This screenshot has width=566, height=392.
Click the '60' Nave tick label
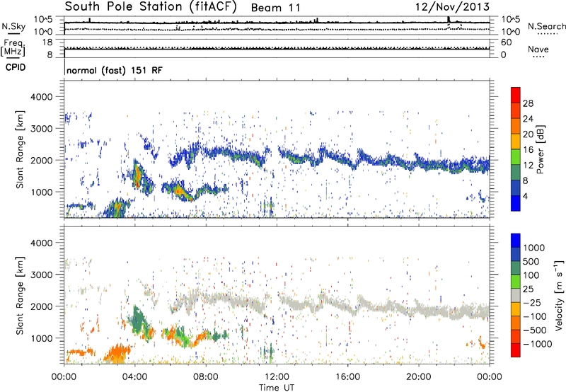pyautogui.click(x=506, y=42)
